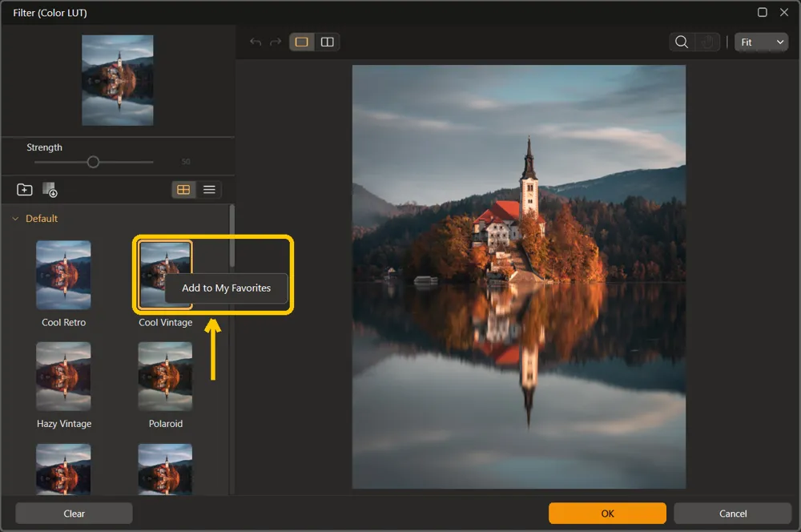Image resolution: width=801 pixels, height=532 pixels.
Task: Click the redo arrow icon
Action: 276,42
